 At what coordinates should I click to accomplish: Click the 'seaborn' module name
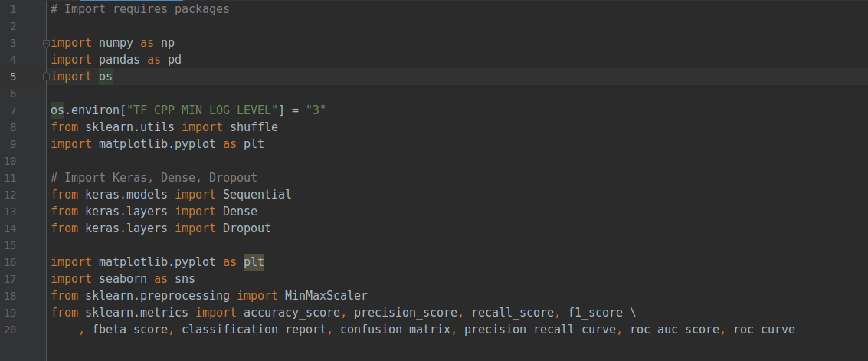coord(123,279)
